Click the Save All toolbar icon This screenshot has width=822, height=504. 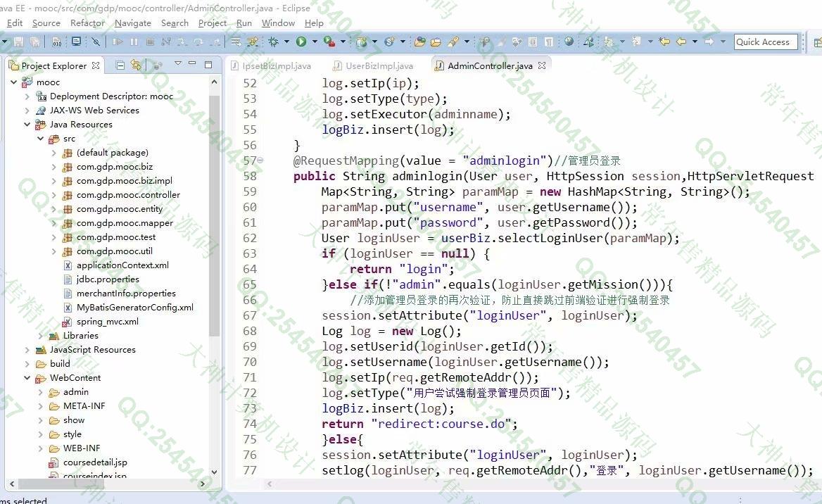pos(35,42)
